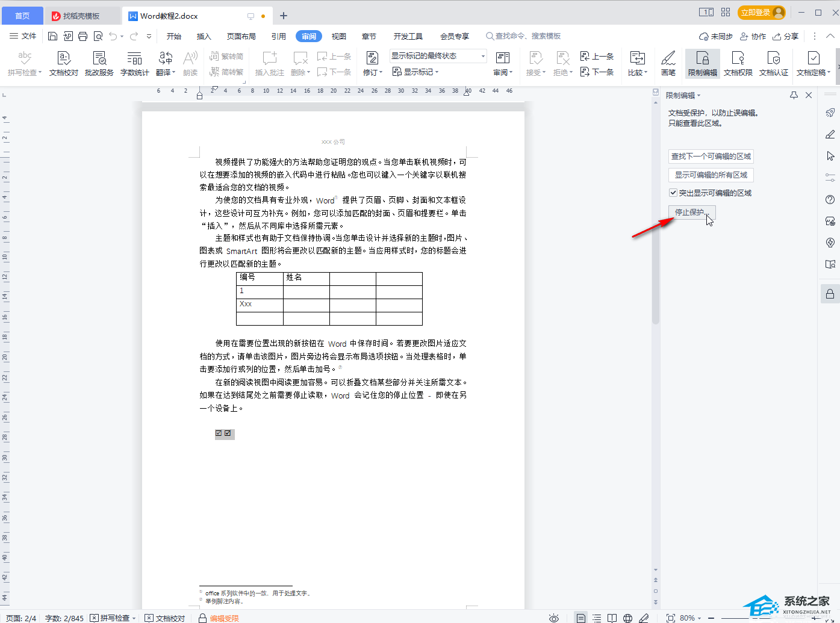The height and width of the screenshot is (623, 840).
Task: Click the 文档认证 ribbon icon
Action: 774,63
